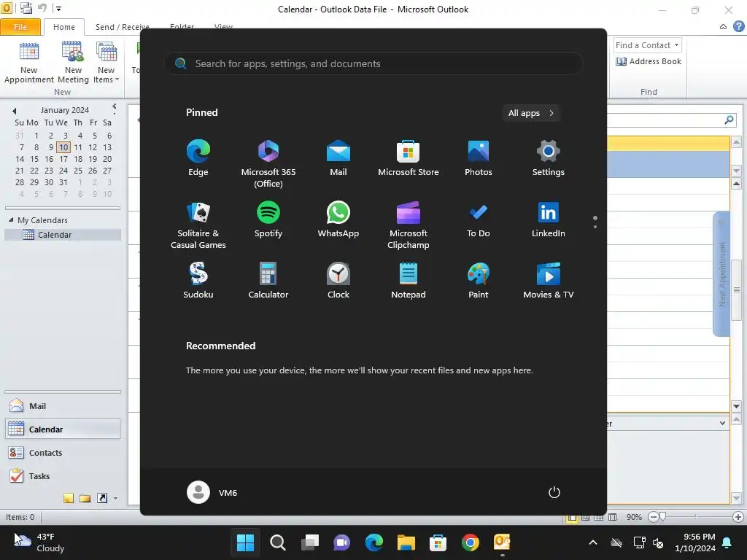
Task: Open Movies & TV app
Action: click(549, 281)
